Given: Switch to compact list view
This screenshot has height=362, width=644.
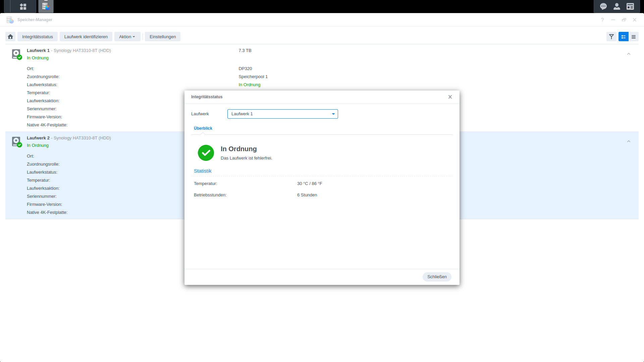Looking at the screenshot, I should coord(634,37).
